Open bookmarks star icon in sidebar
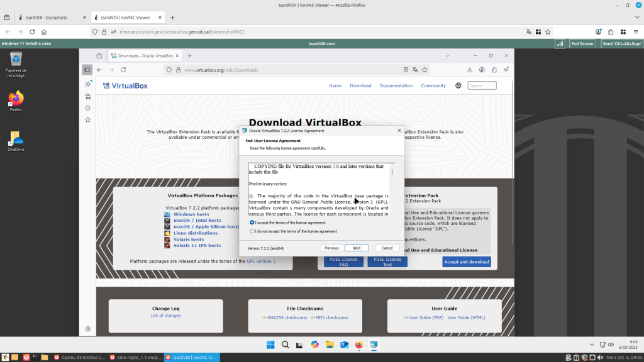 88,120
